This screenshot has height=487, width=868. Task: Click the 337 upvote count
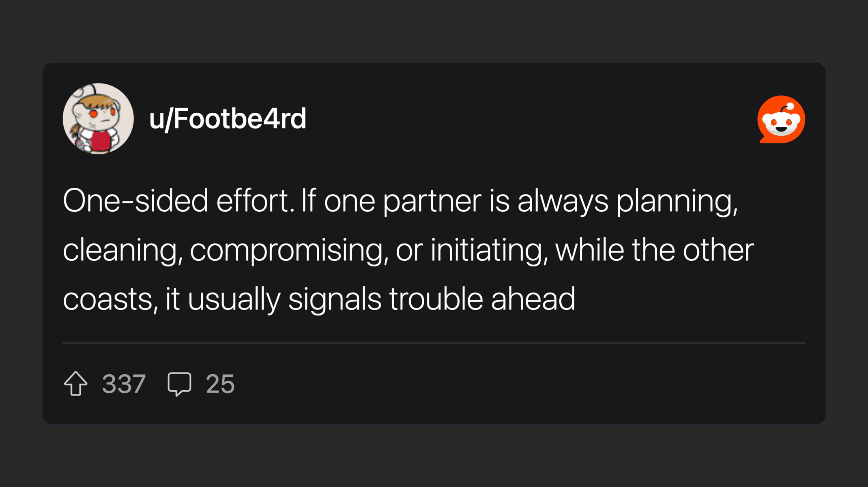pyautogui.click(x=124, y=384)
